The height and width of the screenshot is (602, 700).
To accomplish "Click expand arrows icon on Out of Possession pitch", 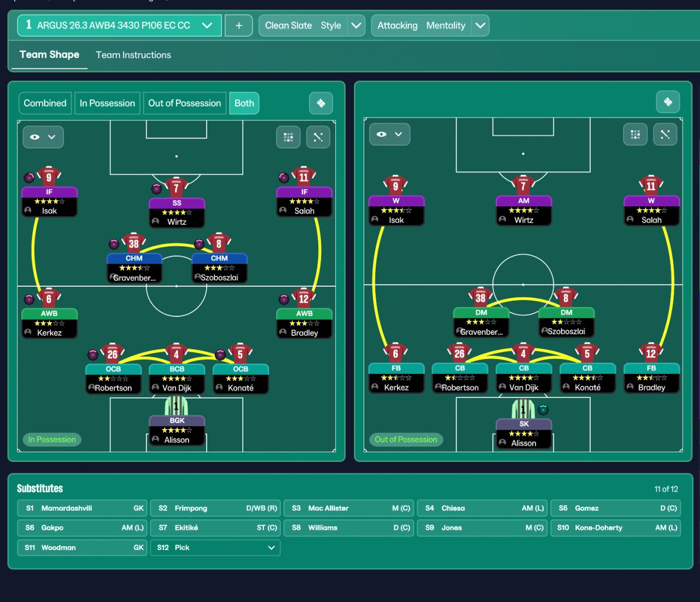I will pos(665,134).
